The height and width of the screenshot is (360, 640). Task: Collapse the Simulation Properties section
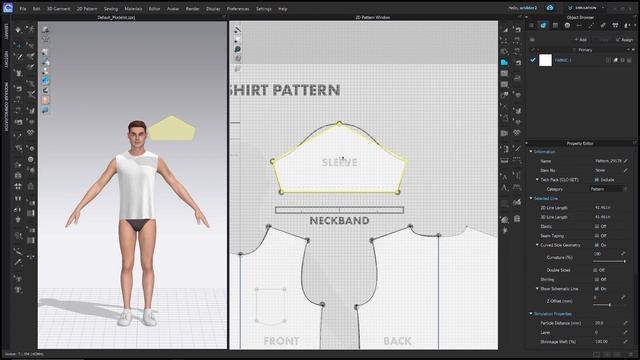click(x=531, y=313)
